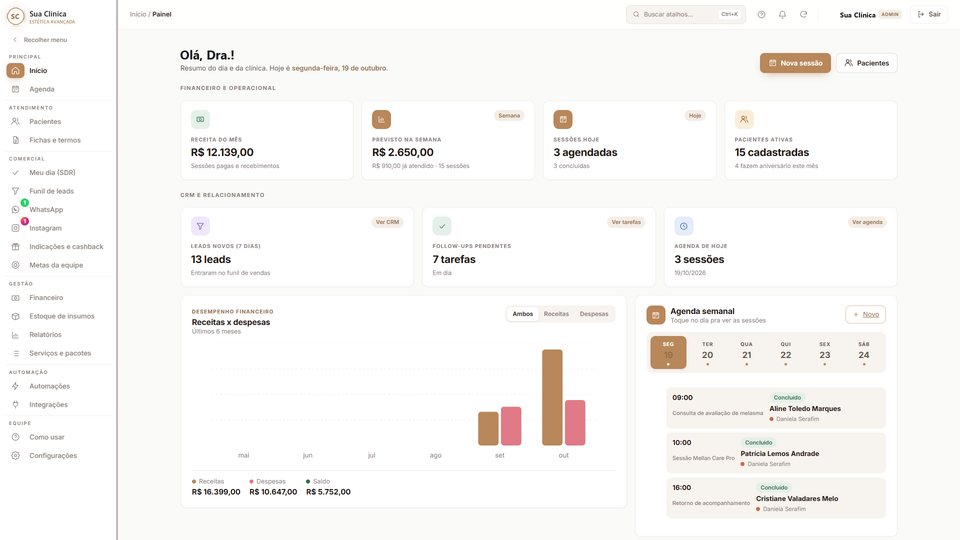This screenshot has height=540, width=960.
Task: Open Agenda calendar icon in sidebar
Action: click(x=15, y=89)
